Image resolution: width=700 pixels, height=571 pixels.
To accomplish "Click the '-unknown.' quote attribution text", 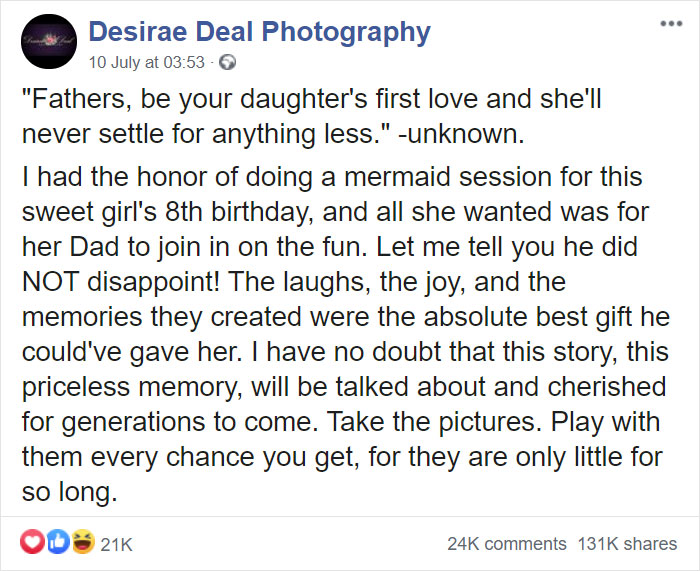I will [460, 134].
